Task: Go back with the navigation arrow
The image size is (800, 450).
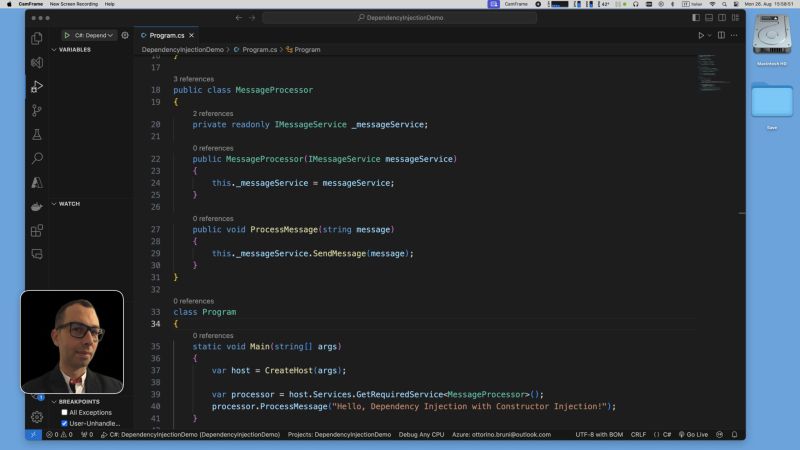Action: click(239, 17)
